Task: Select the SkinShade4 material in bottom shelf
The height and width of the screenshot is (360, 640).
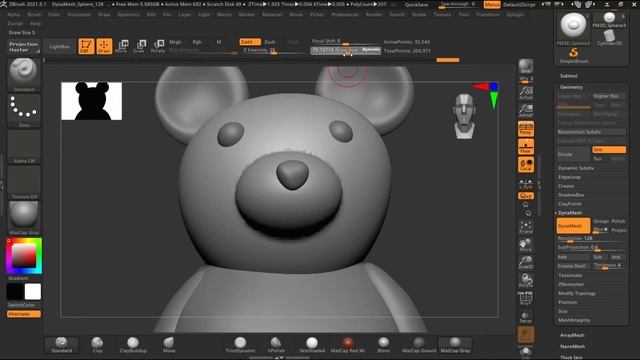Action: 312,345
